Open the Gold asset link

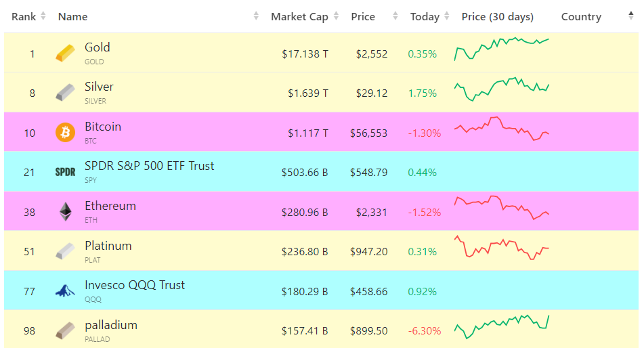click(x=98, y=47)
